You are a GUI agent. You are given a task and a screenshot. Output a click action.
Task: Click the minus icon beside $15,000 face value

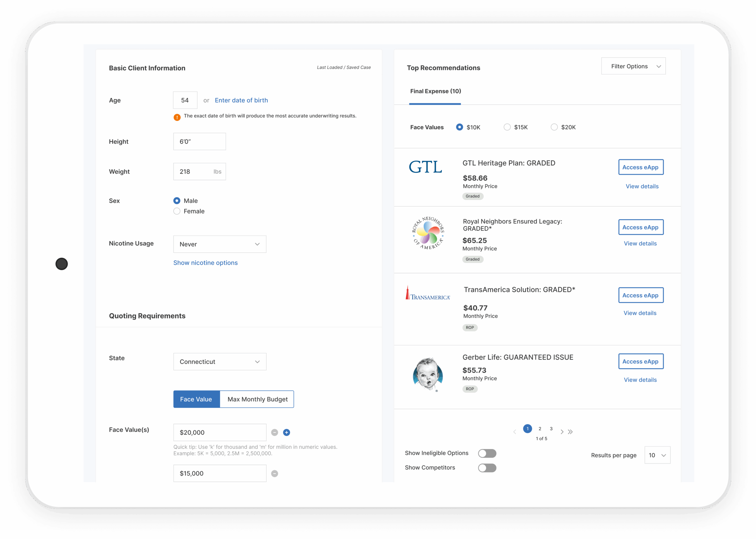point(274,473)
